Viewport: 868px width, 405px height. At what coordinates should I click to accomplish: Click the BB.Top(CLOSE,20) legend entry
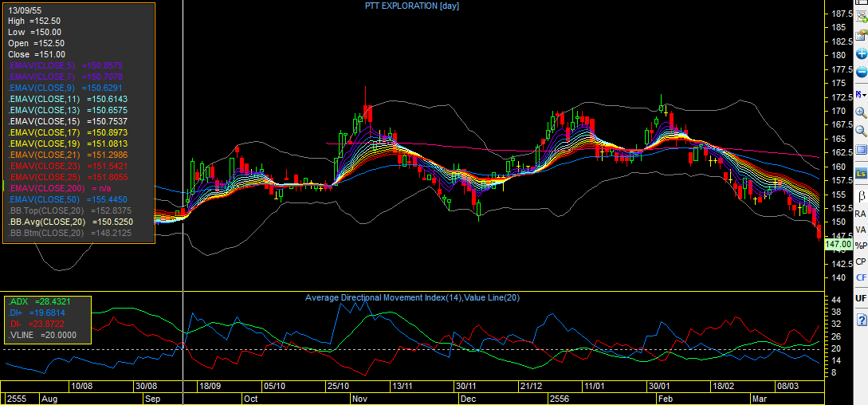(x=70, y=210)
